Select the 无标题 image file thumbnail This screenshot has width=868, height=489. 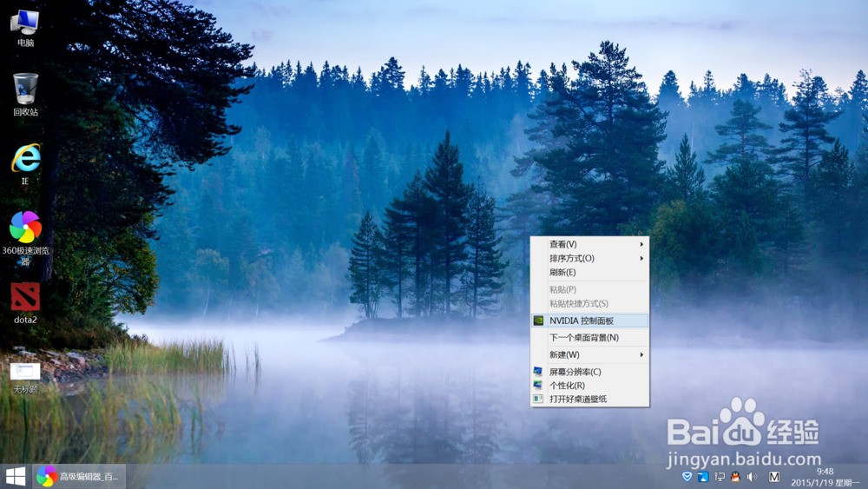pyautogui.click(x=25, y=371)
